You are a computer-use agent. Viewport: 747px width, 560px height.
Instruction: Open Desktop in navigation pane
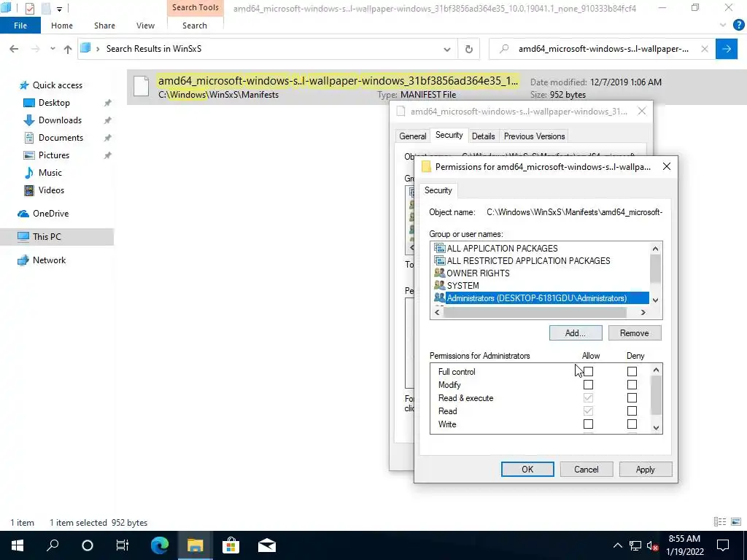point(54,103)
